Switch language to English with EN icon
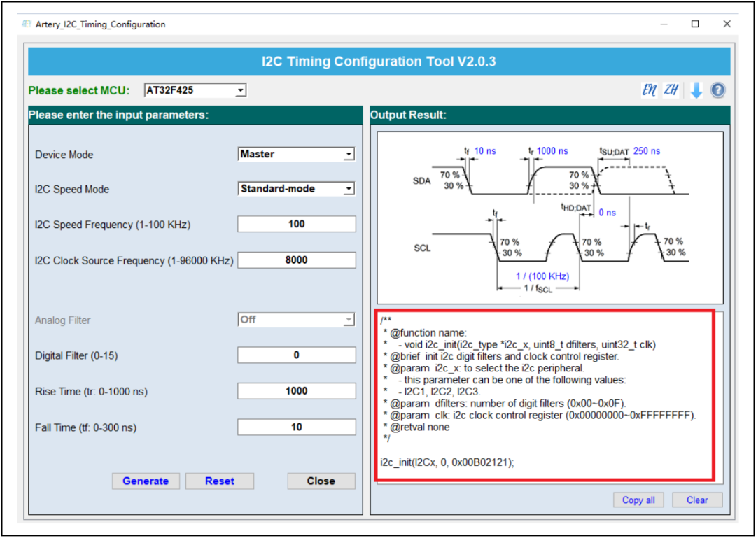 point(649,90)
